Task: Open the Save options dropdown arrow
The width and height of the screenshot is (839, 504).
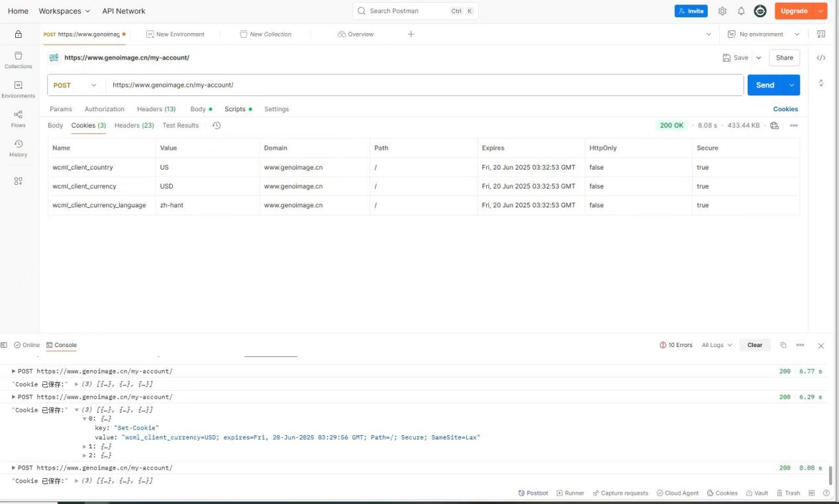Action: pos(759,58)
